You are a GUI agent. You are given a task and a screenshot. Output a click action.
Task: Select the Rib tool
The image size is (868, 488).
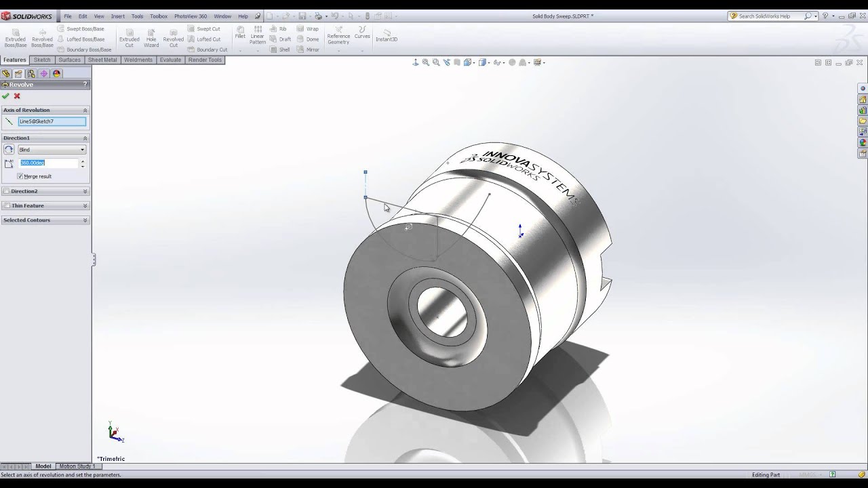[278, 29]
